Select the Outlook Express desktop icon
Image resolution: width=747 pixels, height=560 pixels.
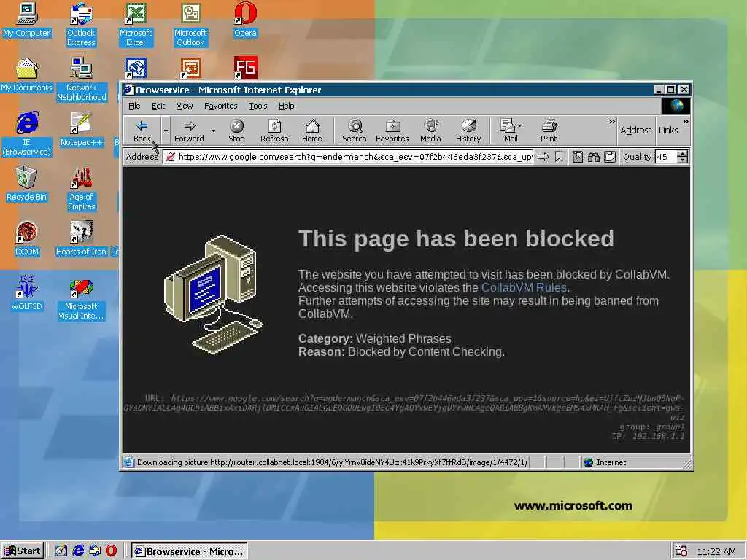pos(81,24)
